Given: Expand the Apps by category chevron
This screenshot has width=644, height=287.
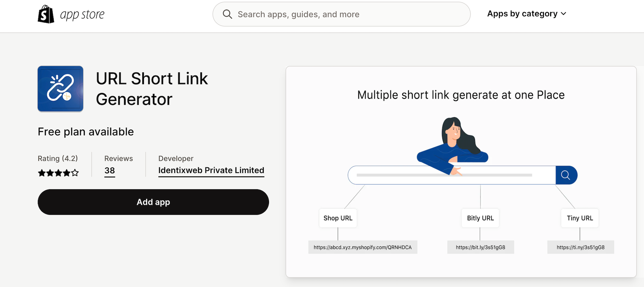Looking at the screenshot, I should [563, 14].
